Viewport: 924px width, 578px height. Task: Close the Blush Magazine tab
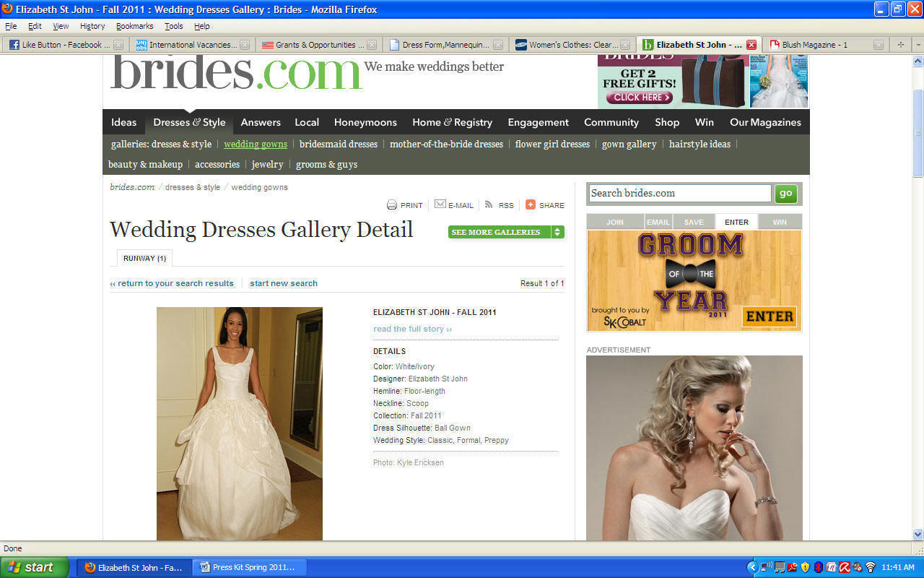pyautogui.click(x=878, y=45)
